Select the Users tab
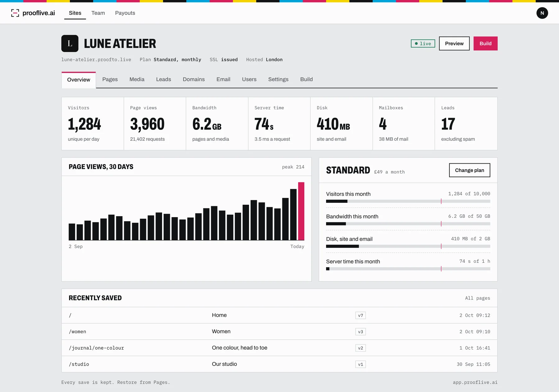This screenshot has height=392, width=559. [x=249, y=80]
